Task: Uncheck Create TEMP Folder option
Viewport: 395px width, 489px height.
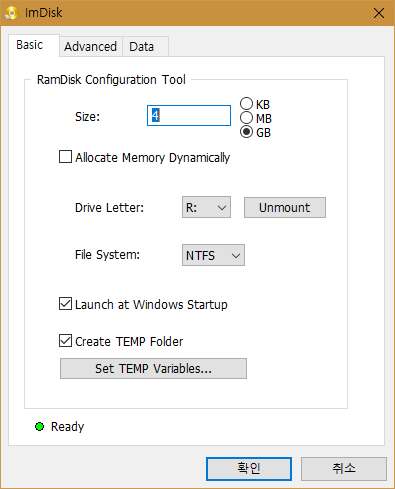Action: pyautogui.click(x=65, y=341)
